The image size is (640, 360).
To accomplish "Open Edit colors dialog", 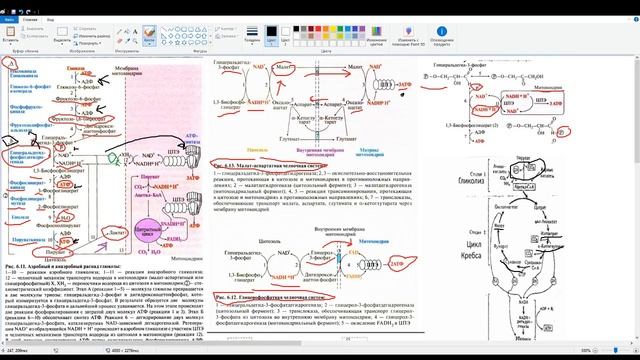I will coord(376,36).
